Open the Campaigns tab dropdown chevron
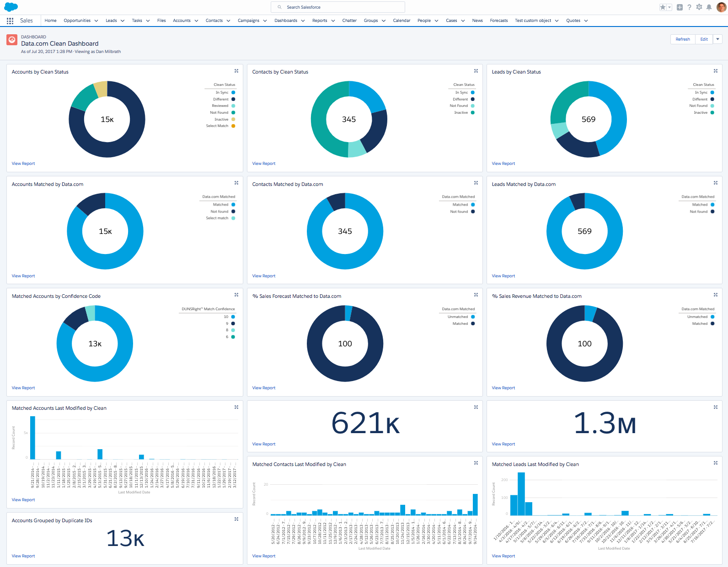 tap(265, 21)
